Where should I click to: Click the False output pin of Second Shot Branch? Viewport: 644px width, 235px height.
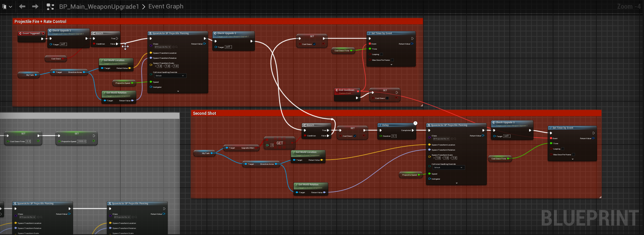(328, 136)
